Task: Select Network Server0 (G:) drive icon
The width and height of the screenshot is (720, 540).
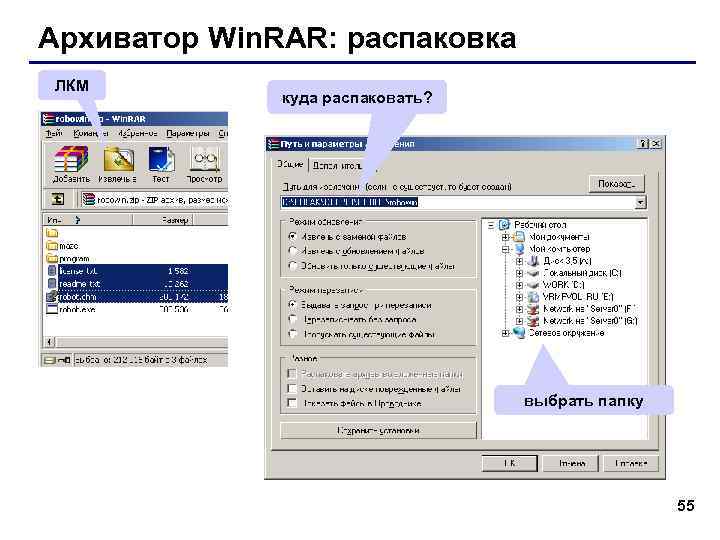Action: tap(533, 321)
